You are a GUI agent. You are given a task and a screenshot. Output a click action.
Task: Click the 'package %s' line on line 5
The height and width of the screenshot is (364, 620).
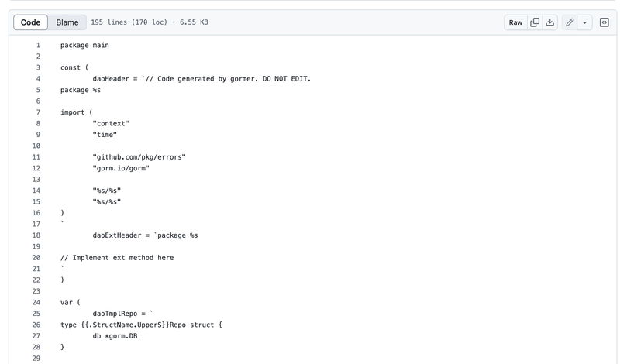81,90
